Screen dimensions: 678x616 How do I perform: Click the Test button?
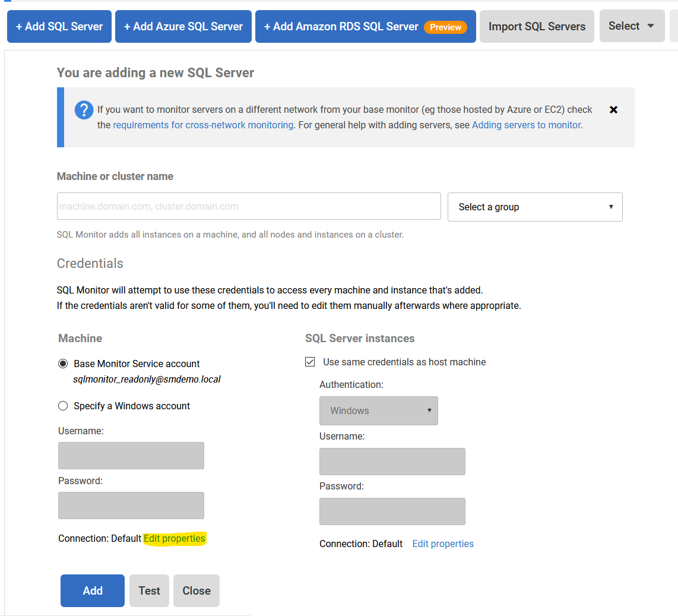coord(149,590)
